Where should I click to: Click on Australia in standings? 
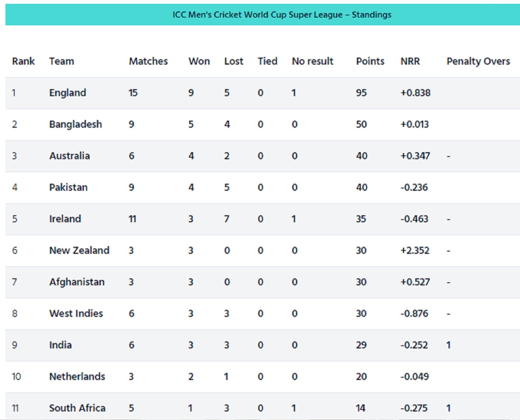click(70, 156)
